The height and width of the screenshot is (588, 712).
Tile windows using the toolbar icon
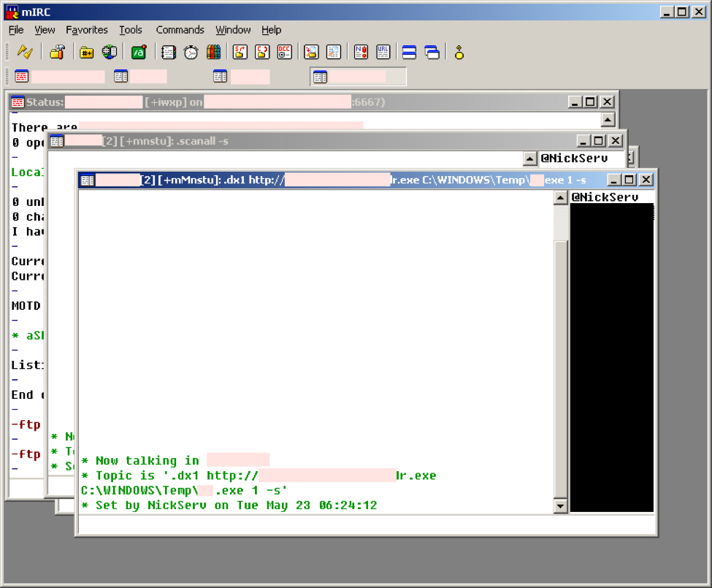(409, 52)
